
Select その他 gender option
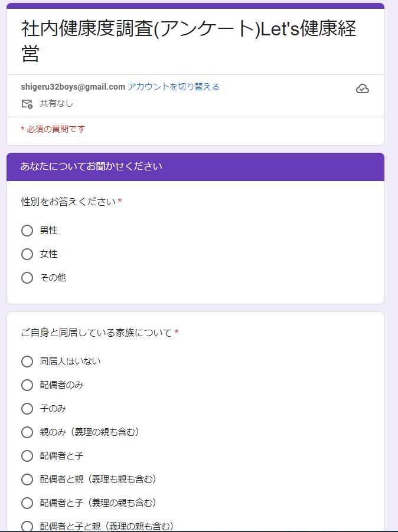tap(27, 278)
